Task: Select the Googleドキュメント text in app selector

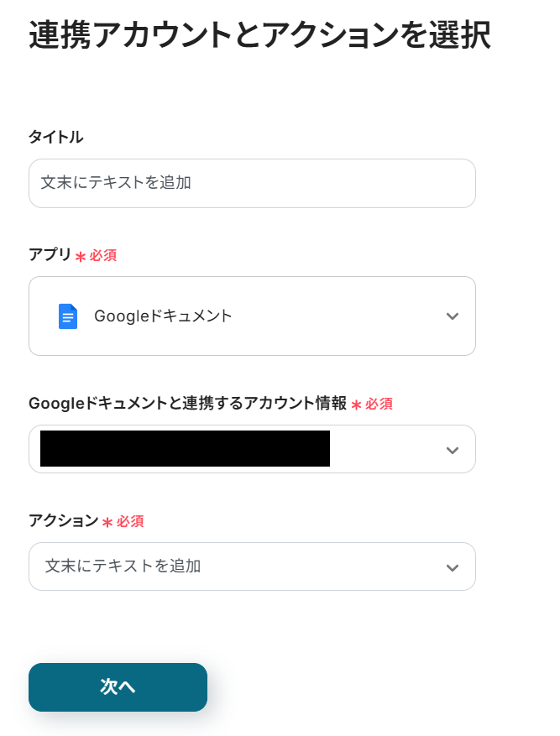Action: pyautogui.click(x=163, y=316)
